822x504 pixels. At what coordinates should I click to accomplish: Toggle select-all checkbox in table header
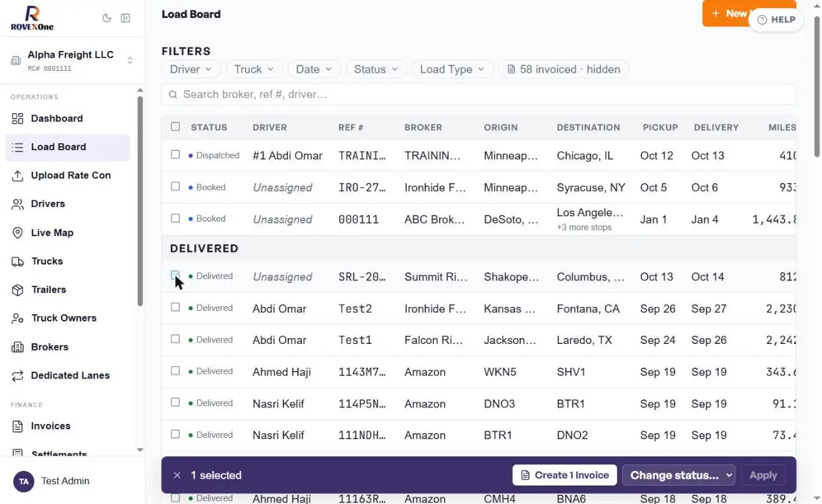click(x=175, y=126)
